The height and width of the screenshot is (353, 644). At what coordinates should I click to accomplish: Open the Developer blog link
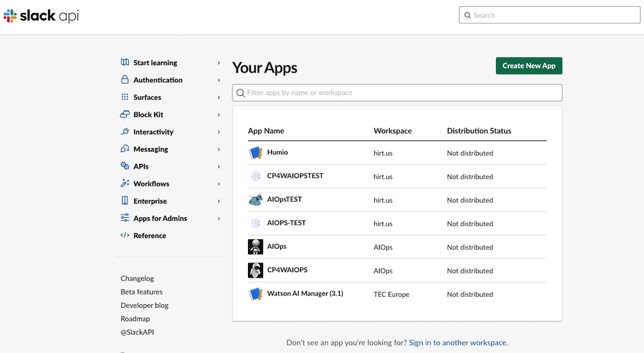click(145, 305)
